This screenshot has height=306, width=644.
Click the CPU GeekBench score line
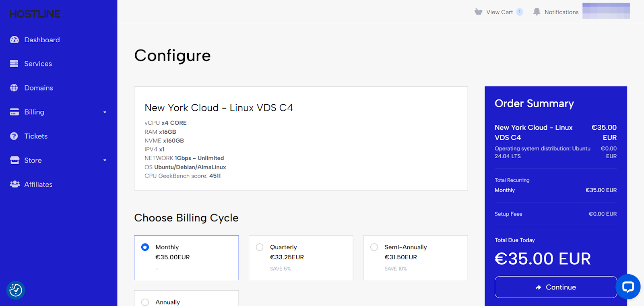tap(183, 176)
